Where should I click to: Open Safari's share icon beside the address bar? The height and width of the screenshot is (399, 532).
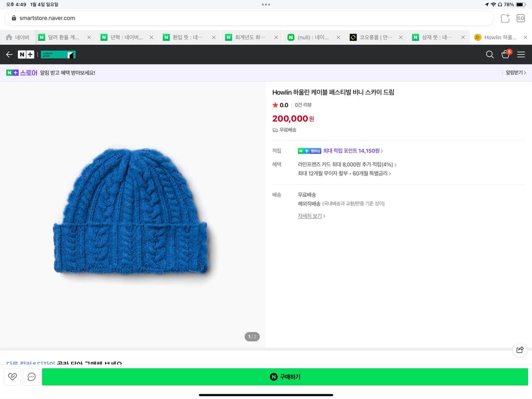pos(505,18)
